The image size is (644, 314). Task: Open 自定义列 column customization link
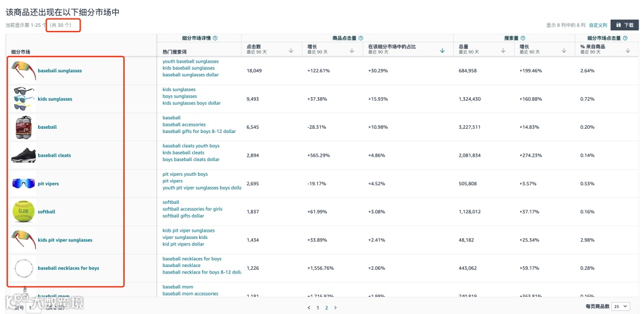coord(597,25)
